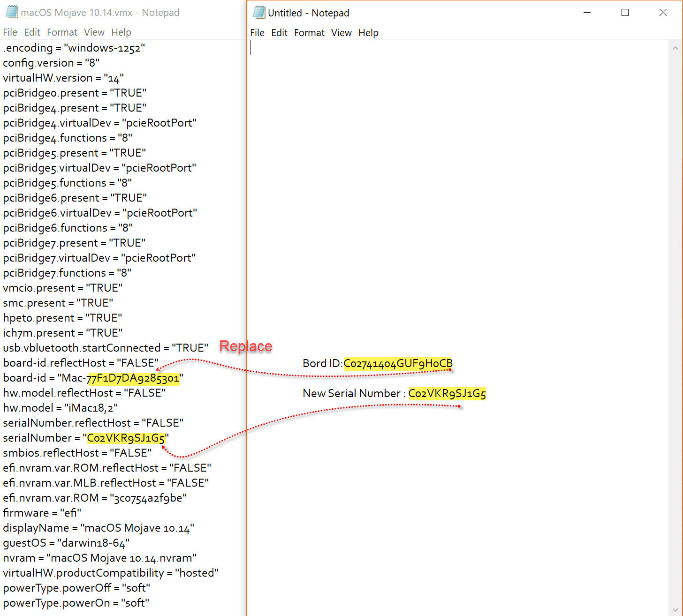Viewport: 683px width, 616px height.
Task: Click the highlighted New Serial Number value C02VKR9SJ1G5
Action: (447, 393)
